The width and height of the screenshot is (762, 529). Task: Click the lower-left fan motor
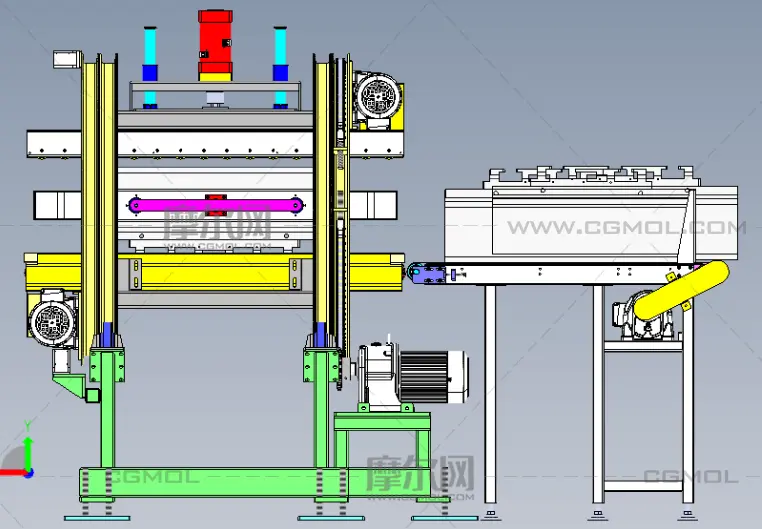click(50, 322)
